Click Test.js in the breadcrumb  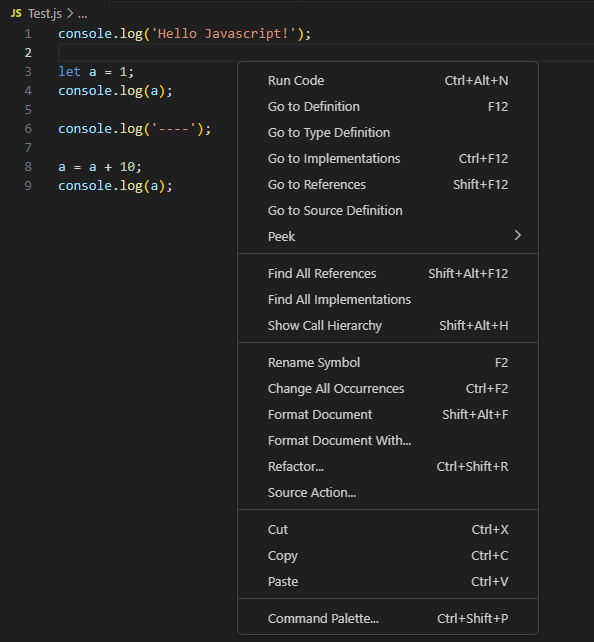(x=45, y=14)
